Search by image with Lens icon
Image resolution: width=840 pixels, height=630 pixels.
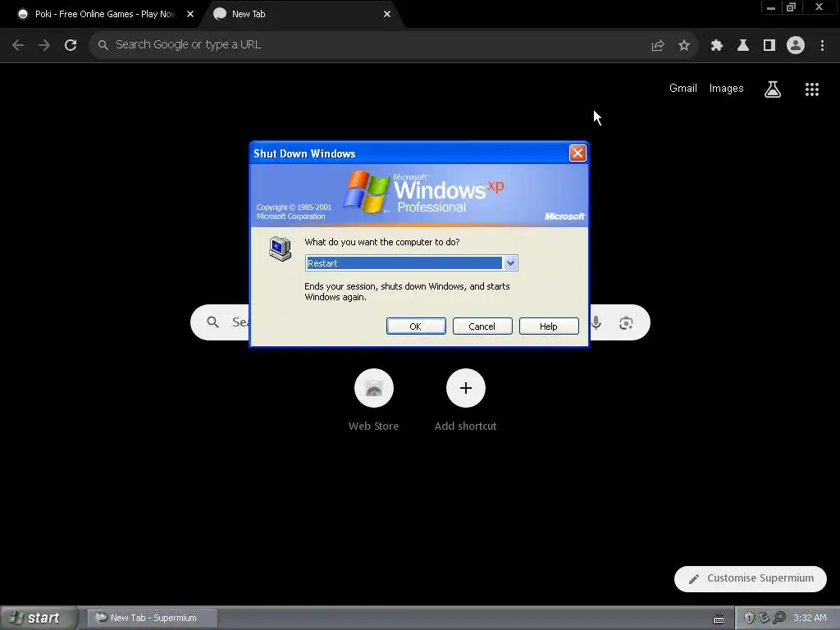tap(626, 323)
